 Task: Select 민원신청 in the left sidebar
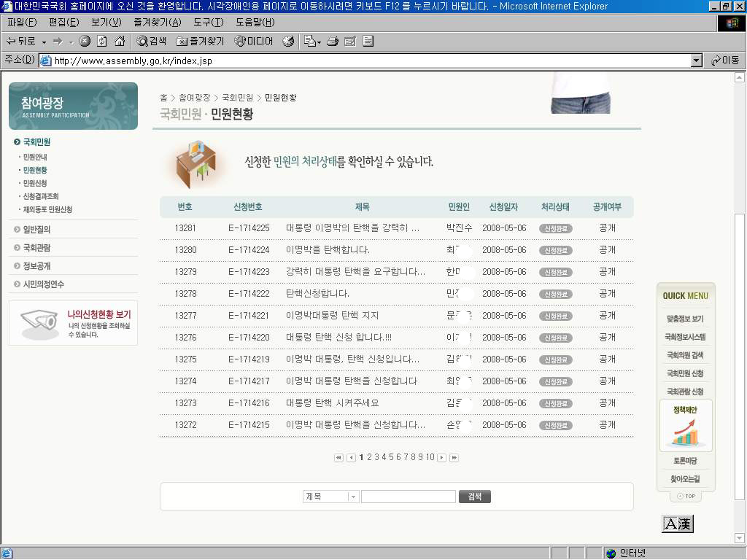click(x=35, y=183)
